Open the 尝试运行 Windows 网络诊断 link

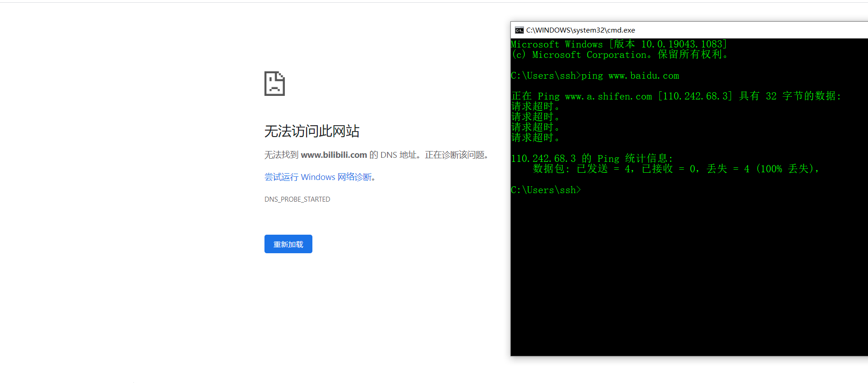point(318,177)
